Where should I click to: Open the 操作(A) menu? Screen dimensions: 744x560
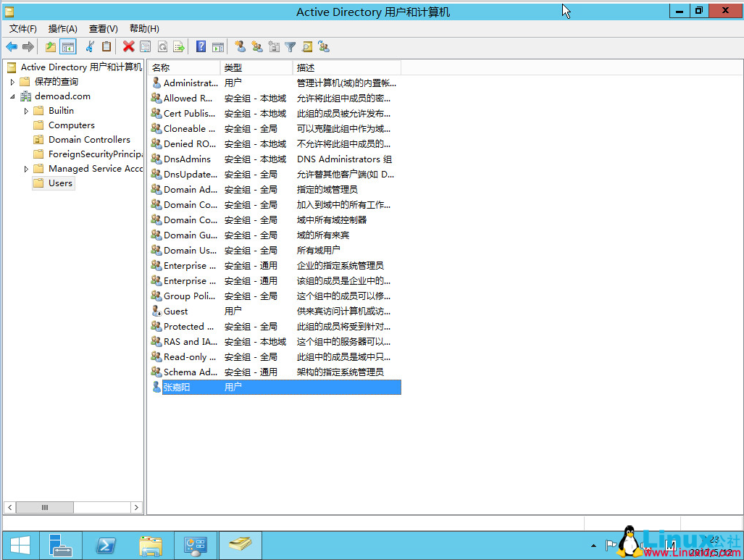pyautogui.click(x=64, y=28)
